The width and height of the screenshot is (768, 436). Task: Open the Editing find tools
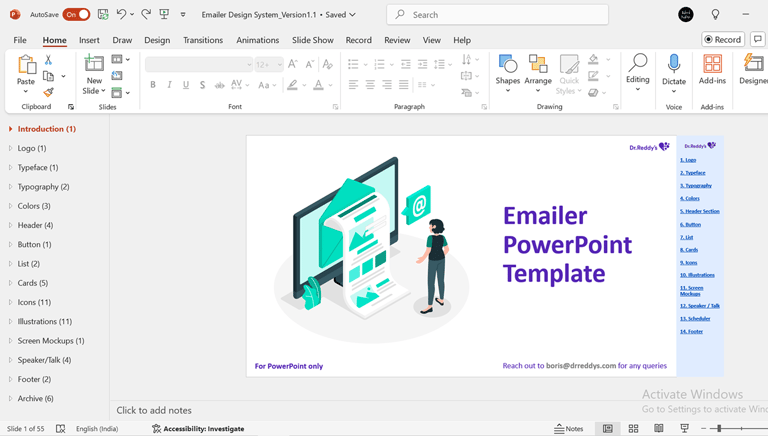click(638, 73)
